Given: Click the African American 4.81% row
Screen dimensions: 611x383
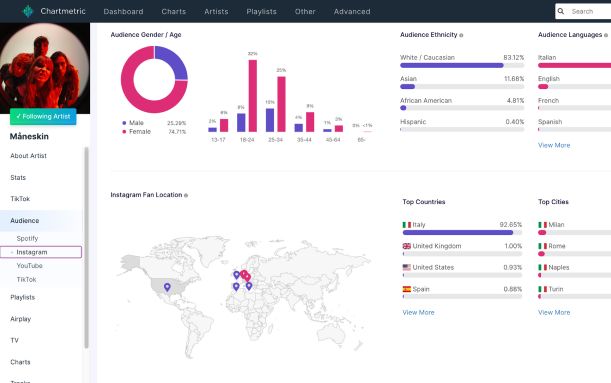Looking at the screenshot, I should pos(462,104).
